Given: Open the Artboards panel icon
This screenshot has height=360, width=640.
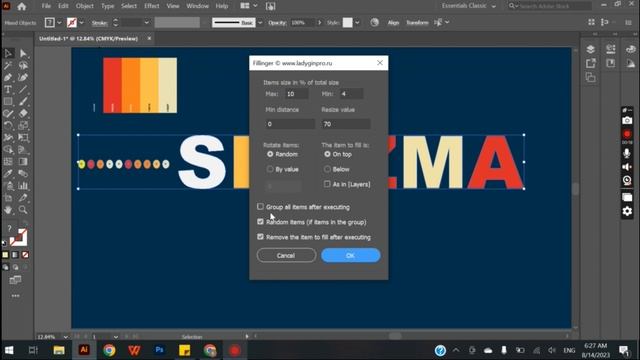Looking at the screenshot, I should (x=591, y=77).
